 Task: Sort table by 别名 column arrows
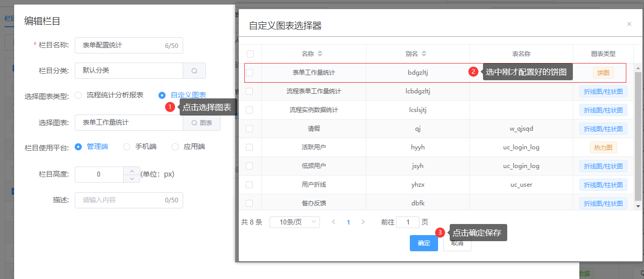pyautogui.click(x=423, y=54)
